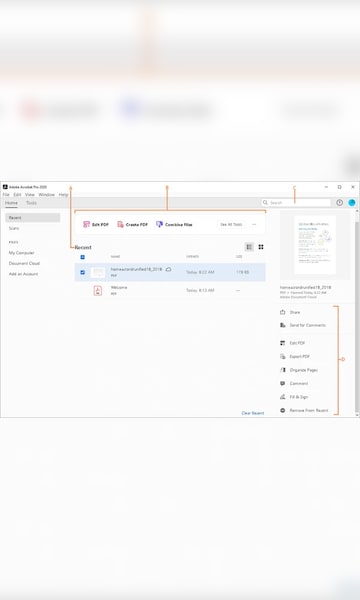Switch to the Tools tab
Image resolution: width=360 pixels, height=600 pixels.
tap(31, 203)
